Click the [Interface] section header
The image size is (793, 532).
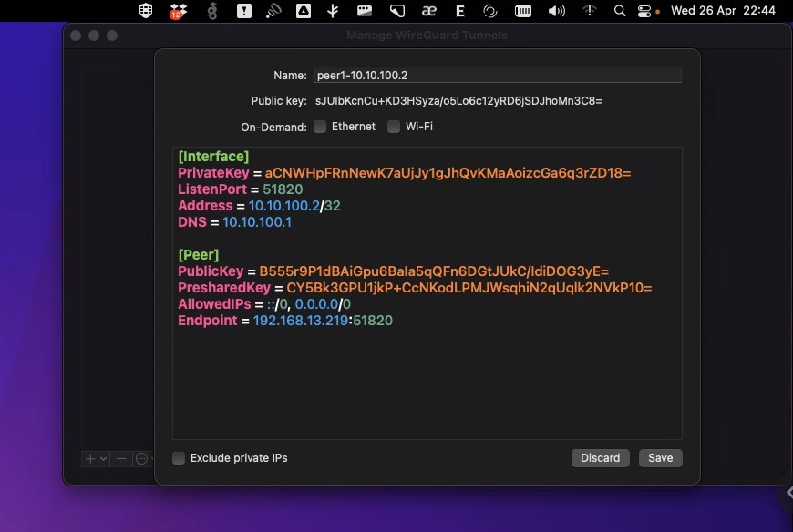(213, 156)
